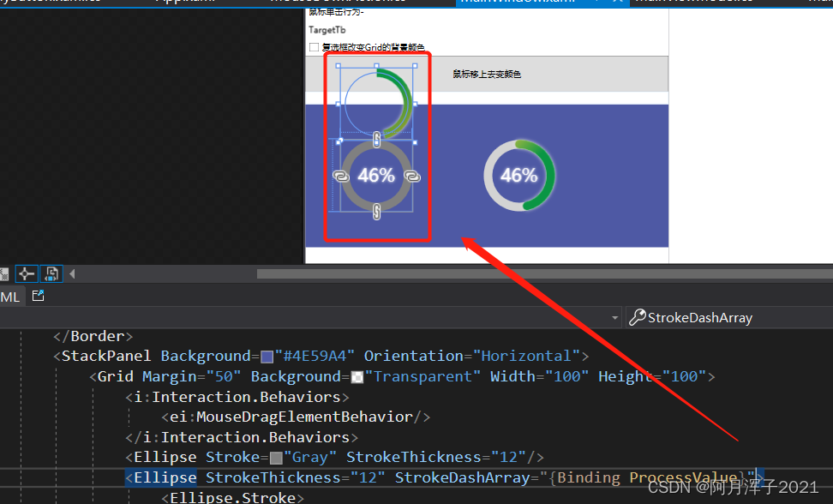
Task: Open the App.xaml tab
Action: click(183, 2)
